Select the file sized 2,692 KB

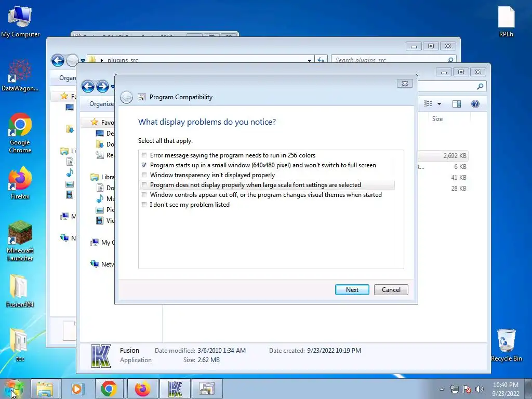[443, 156]
